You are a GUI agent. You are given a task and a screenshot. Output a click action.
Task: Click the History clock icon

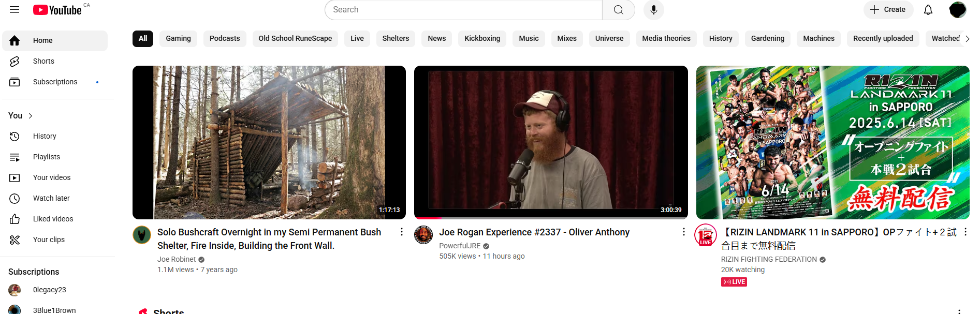14,136
